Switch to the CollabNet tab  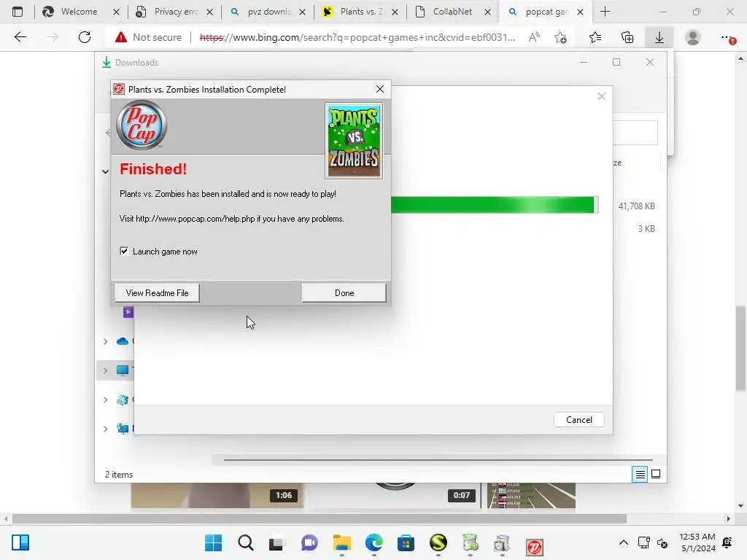pos(453,12)
